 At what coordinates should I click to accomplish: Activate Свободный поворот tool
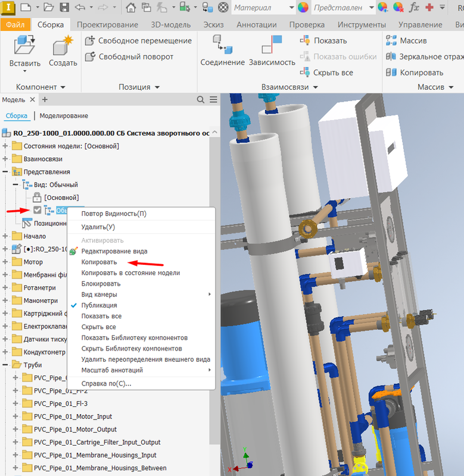click(x=129, y=57)
